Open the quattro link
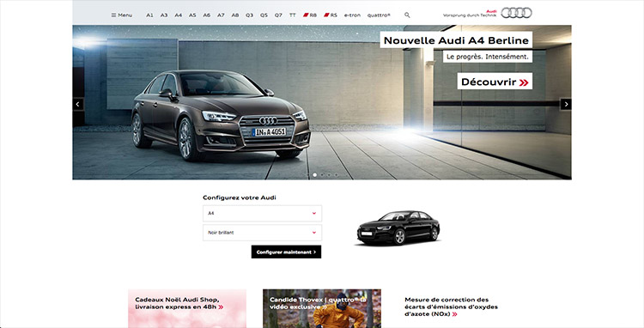 [379, 15]
